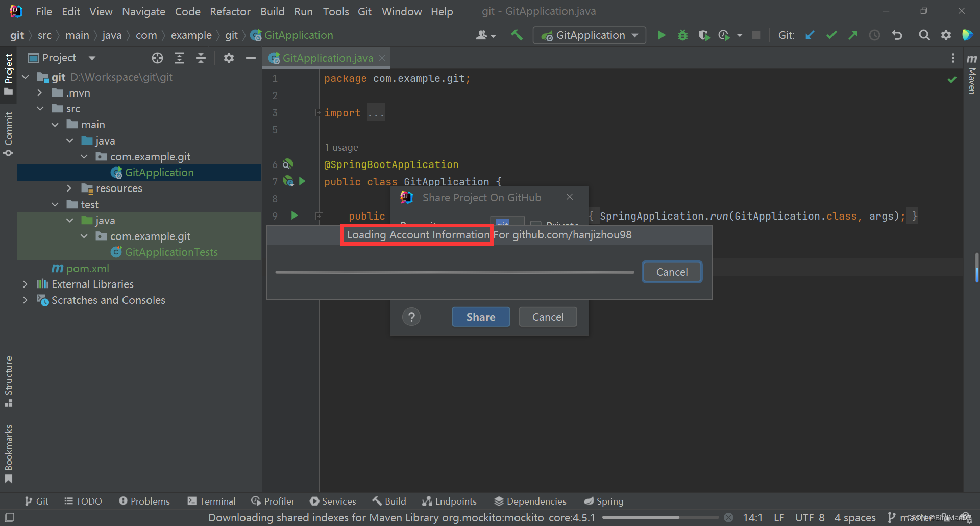The height and width of the screenshot is (526, 980).
Task: Stop the background download task
Action: pyautogui.click(x=728, y=518)
